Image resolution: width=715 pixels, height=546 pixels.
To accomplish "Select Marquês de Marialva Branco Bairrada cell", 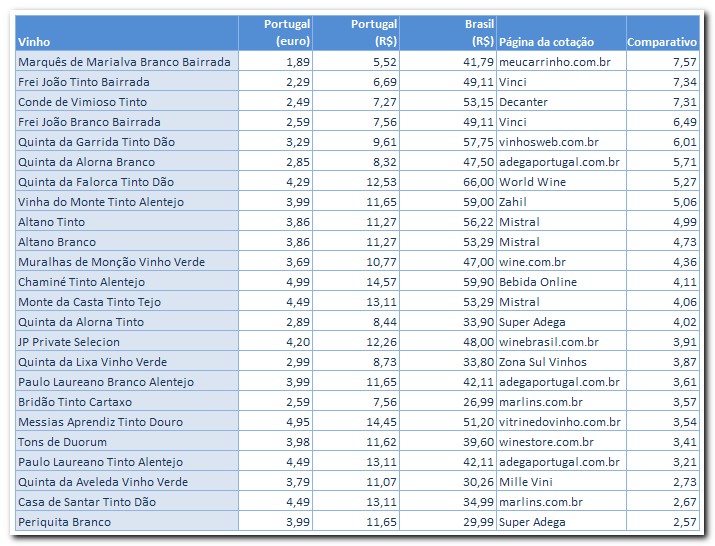I will (127, 61).
